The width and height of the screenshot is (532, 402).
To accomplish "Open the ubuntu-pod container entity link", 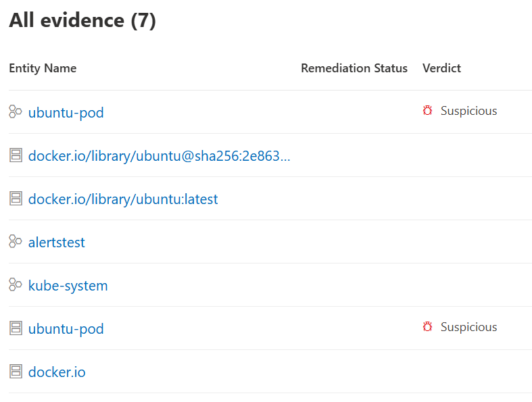I will 66,329.
